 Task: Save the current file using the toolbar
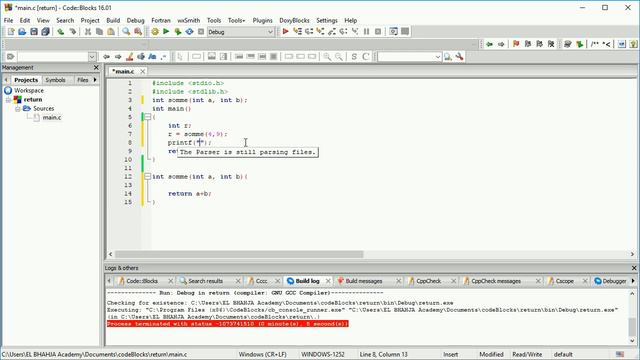[33, 32]
